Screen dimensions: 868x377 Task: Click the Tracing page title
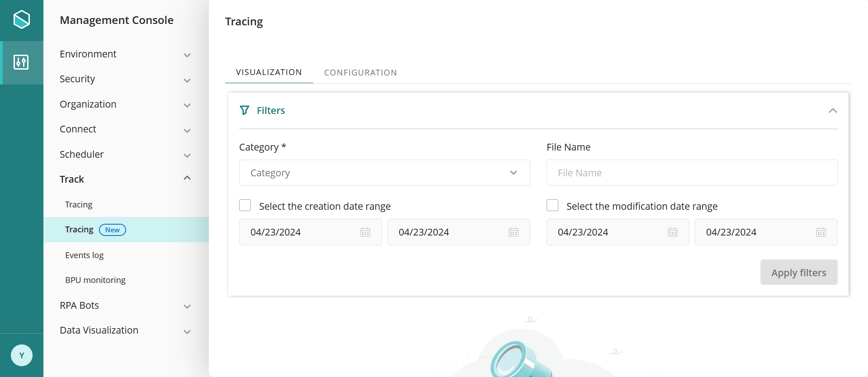tap(244, 22)
